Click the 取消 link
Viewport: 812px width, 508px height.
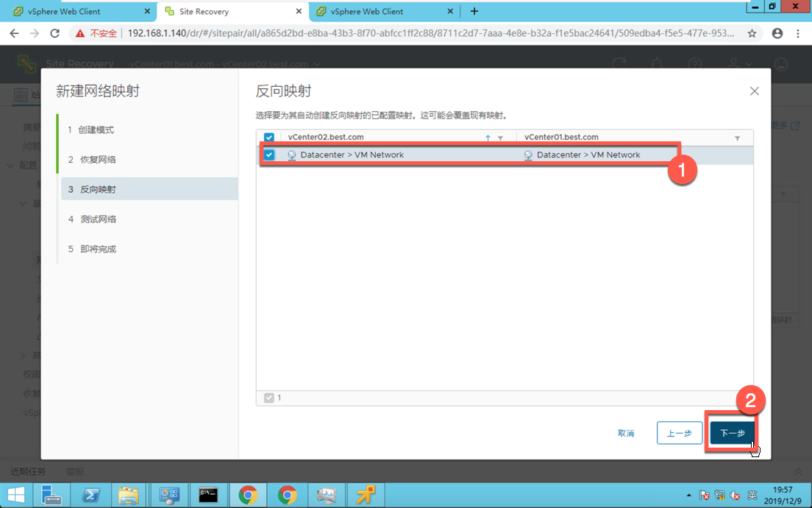click(626, 433)
